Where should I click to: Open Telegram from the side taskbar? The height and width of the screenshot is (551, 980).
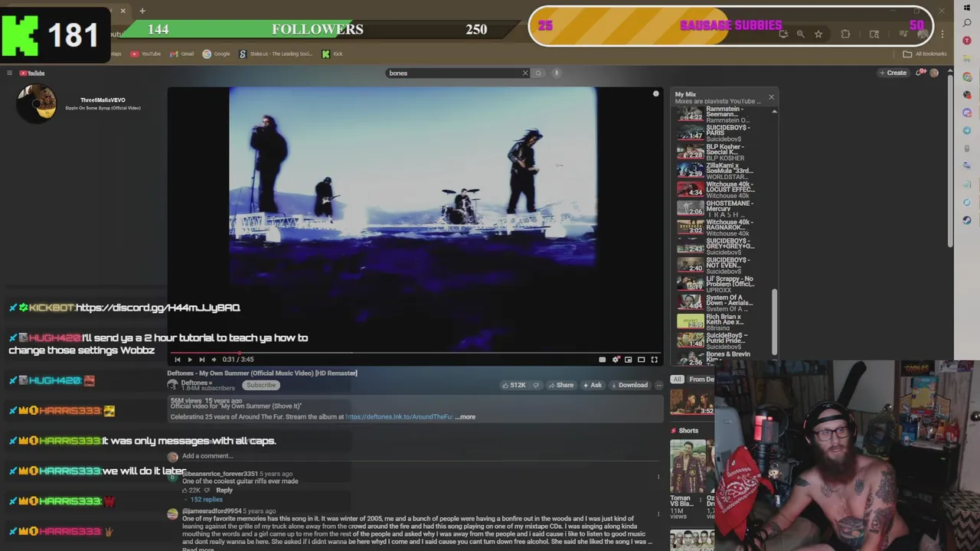coord(967,131)
